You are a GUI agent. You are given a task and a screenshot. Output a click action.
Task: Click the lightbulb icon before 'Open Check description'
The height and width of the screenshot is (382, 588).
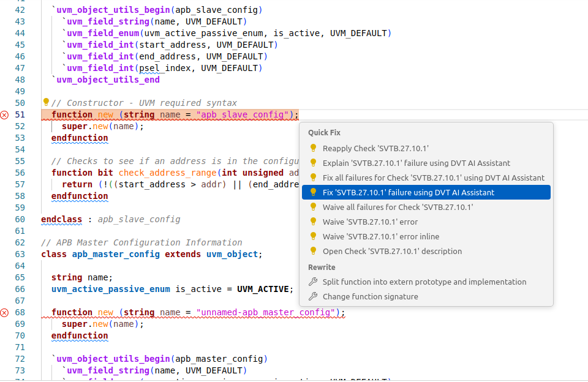coord(312,250)
